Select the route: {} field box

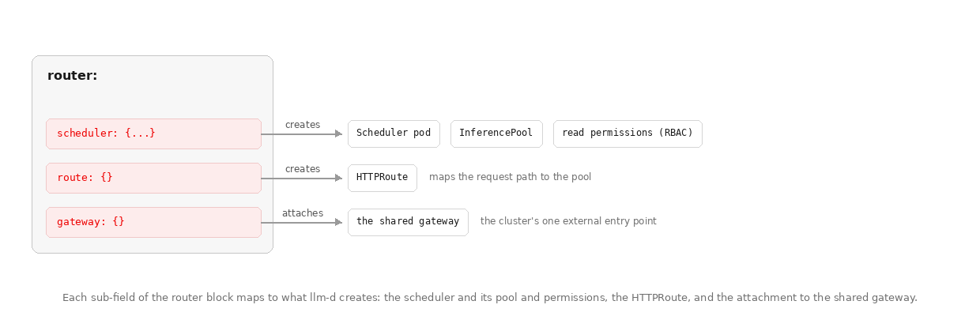153,178
